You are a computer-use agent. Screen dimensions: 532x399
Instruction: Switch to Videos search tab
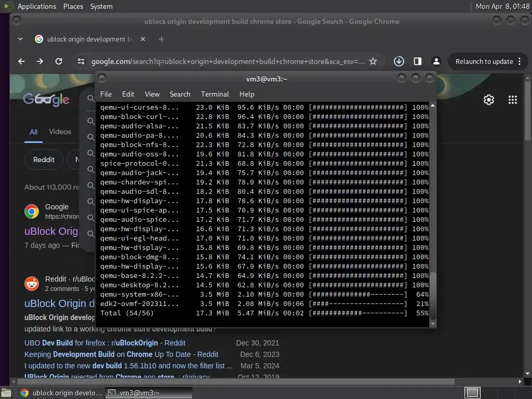coord(60,131)
